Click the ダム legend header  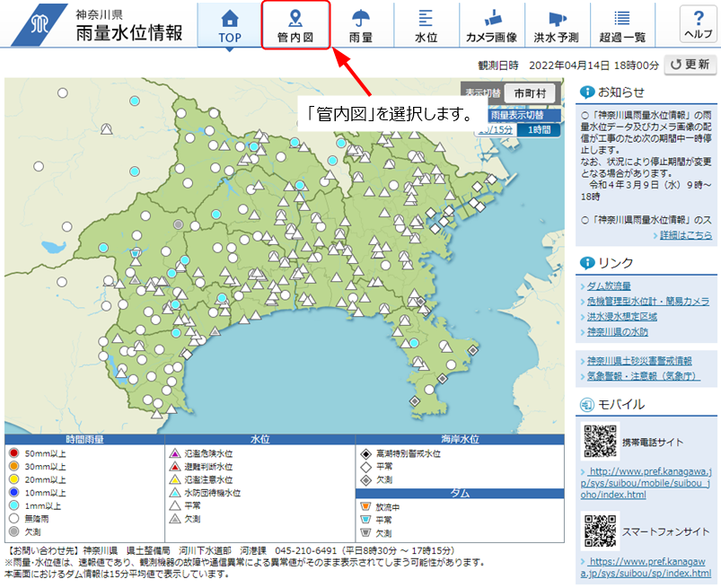coord(460,494)
